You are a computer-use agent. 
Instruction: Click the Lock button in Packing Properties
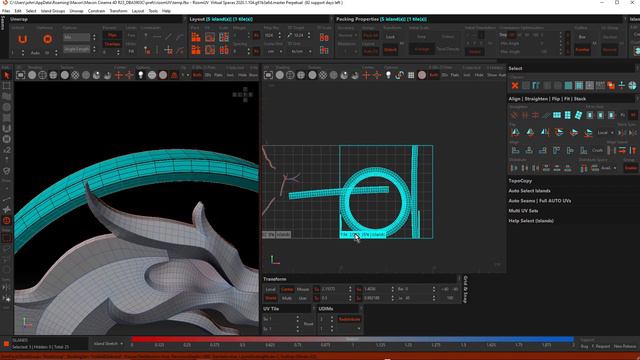coord(390,36)
